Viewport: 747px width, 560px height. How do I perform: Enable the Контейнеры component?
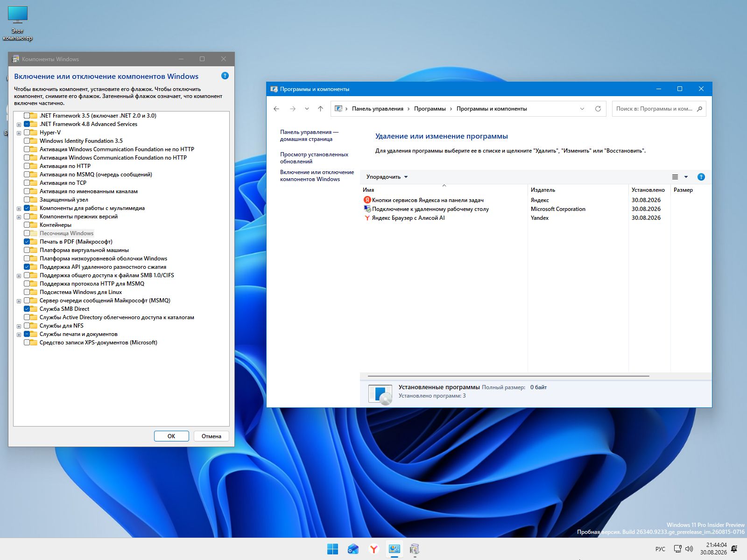[x=27, y=225]
